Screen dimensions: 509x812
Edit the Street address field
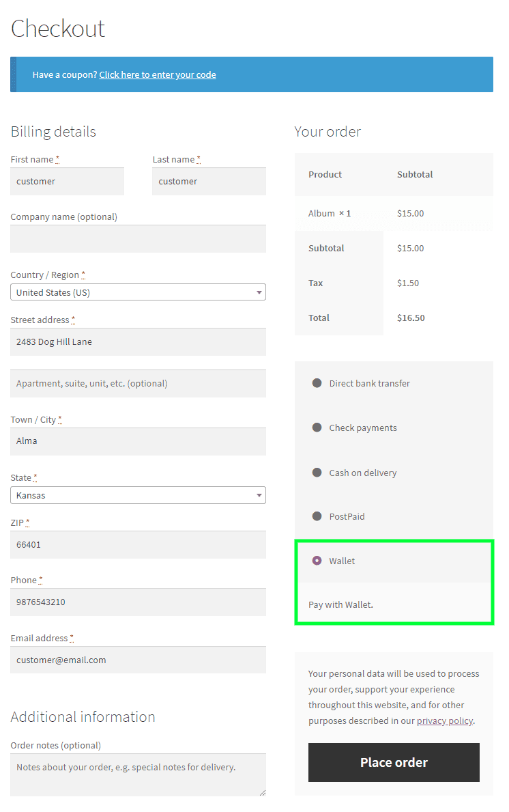tap(138, 342)
